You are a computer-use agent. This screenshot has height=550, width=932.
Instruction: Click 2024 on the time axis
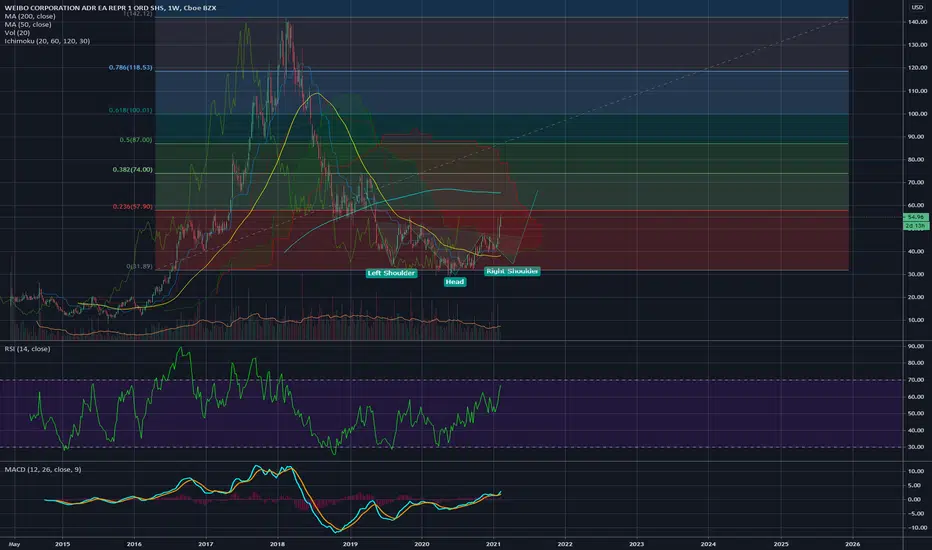(x=708, y=543)
